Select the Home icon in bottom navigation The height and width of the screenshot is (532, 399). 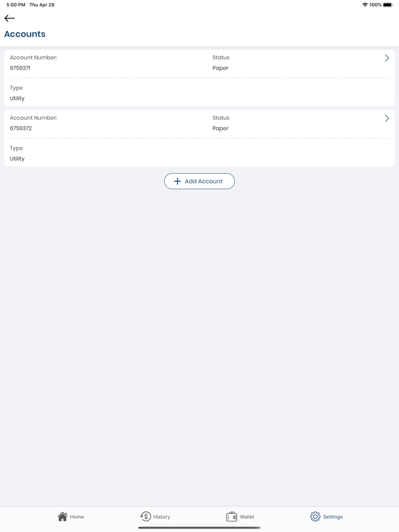point(63,516)
